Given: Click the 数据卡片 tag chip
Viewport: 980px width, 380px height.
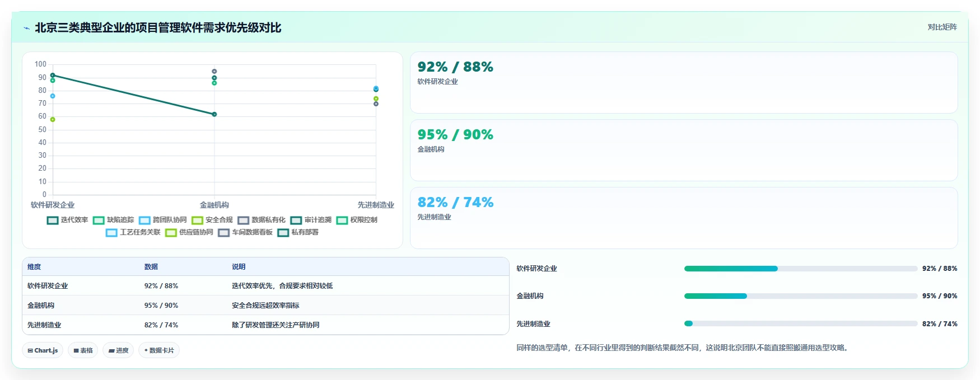Looking at the screenshot, I should [x=159, y=350].
